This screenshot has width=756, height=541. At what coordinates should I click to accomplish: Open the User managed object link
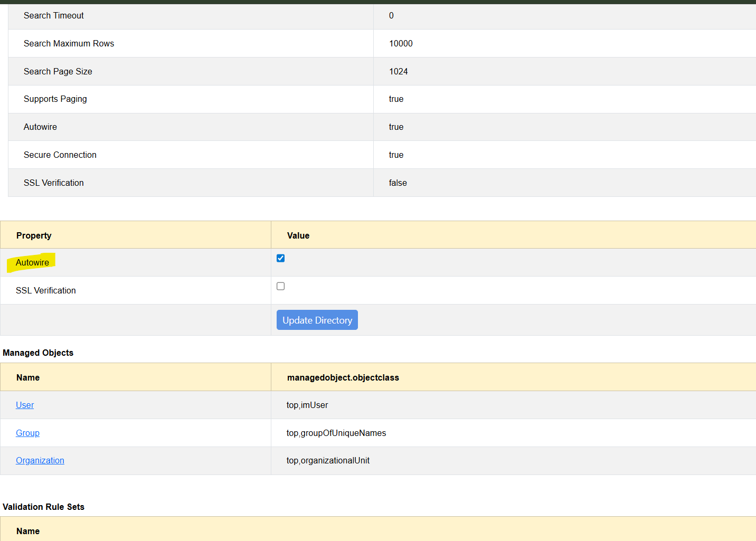pos(25,405)
